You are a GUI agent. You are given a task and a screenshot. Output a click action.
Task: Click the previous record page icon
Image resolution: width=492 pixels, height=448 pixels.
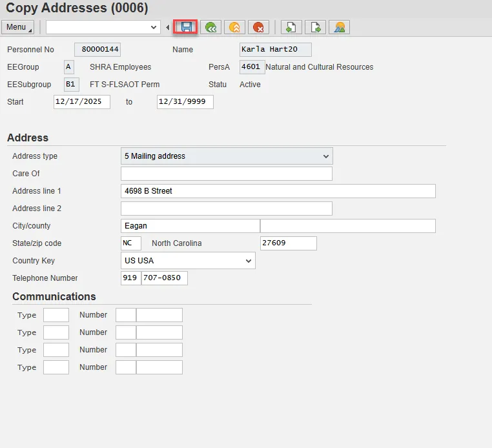[291, 27]
